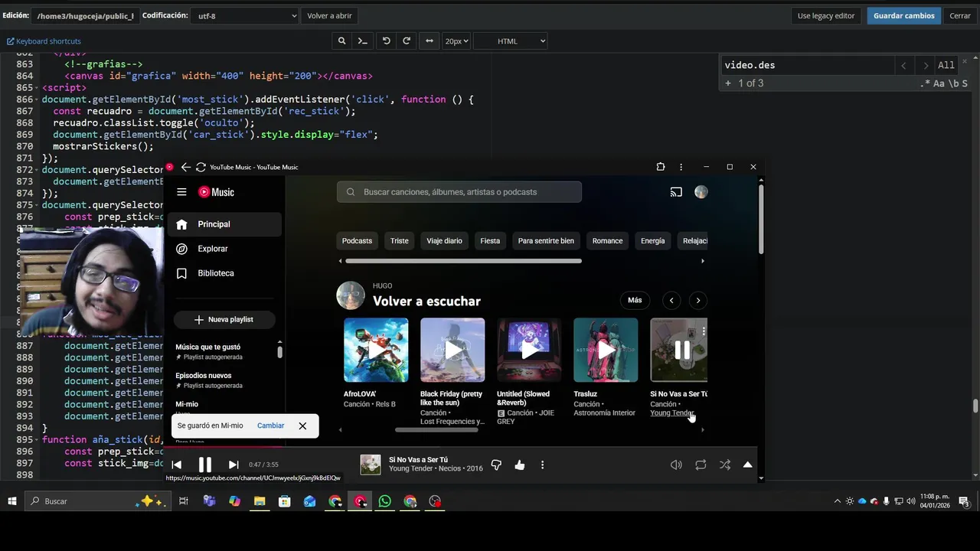Screen dimensions: 980x551
Task: Open the encoding utf-8 dropdown
Action: [245, 15]
